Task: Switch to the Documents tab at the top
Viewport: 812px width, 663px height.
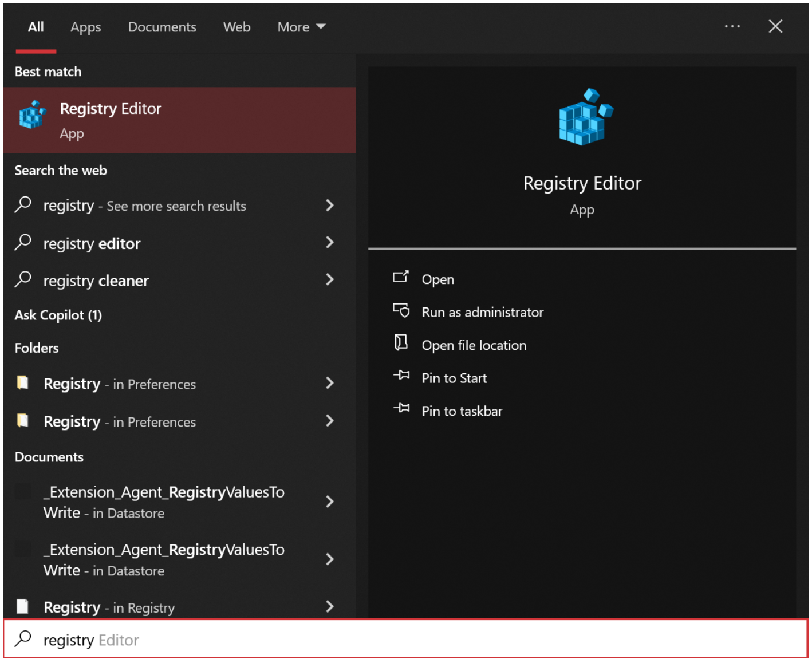Action: (x=162, y=27)
